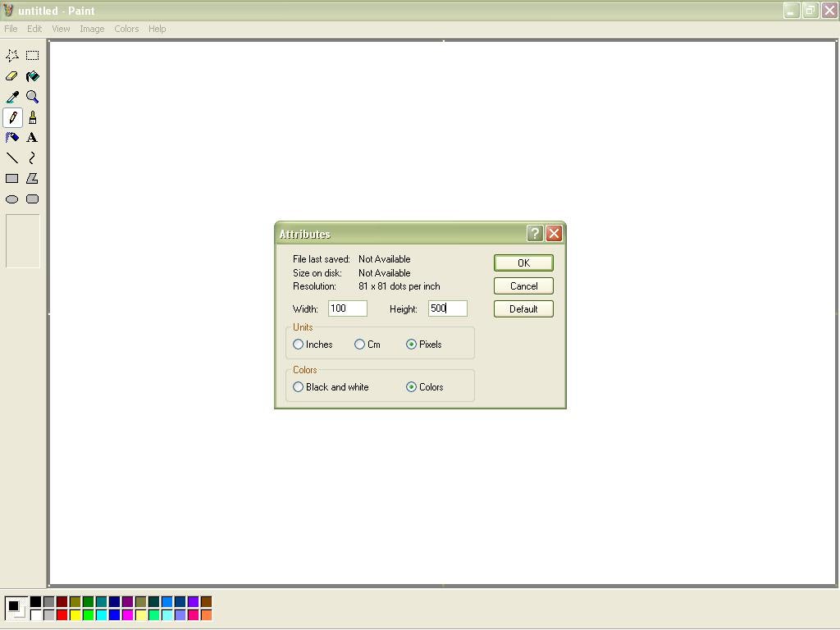Choose the Curve tool
The height and width of the screenshot is (630, 840).
(x=32, y=158)
